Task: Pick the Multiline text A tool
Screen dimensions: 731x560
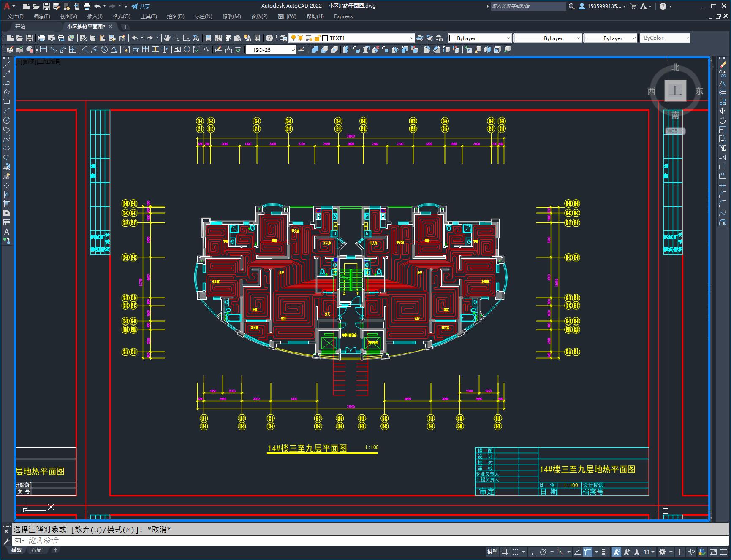Action: point(7,232)
